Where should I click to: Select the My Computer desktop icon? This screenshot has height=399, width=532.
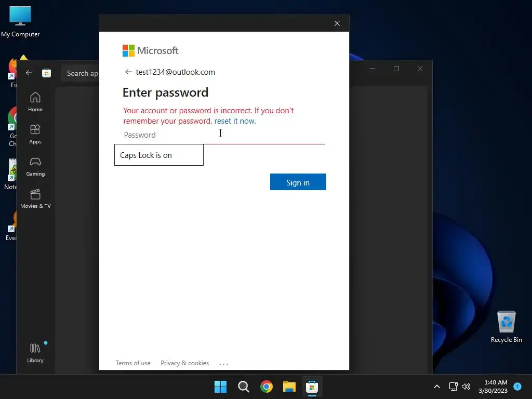20,22
